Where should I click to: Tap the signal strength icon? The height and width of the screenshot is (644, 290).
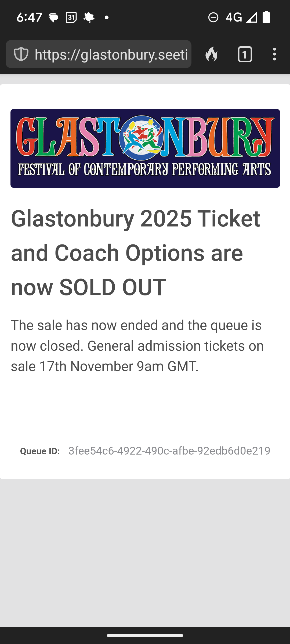252,17
